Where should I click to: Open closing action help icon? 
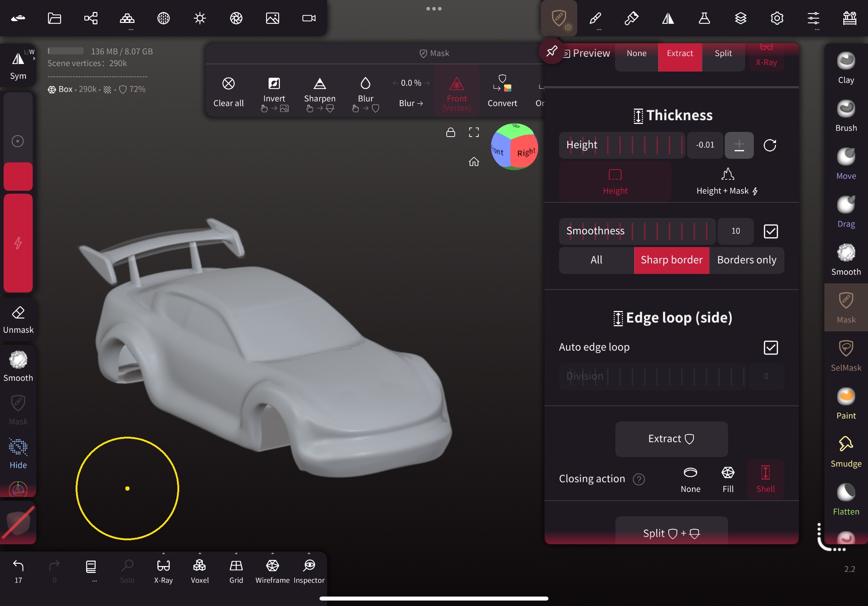pyautogui.click(x=639, y=479)
